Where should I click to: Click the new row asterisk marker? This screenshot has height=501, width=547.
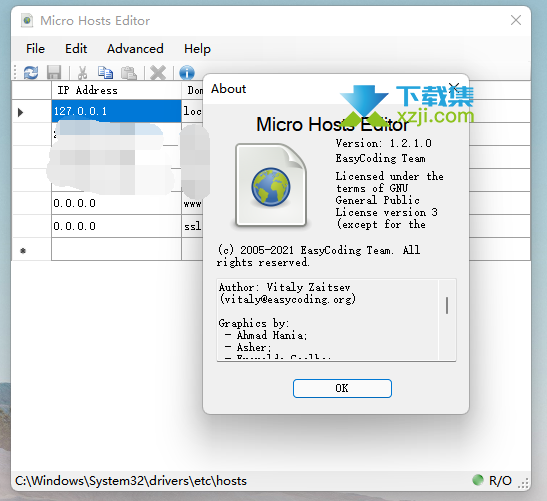(x=23, y=250)
